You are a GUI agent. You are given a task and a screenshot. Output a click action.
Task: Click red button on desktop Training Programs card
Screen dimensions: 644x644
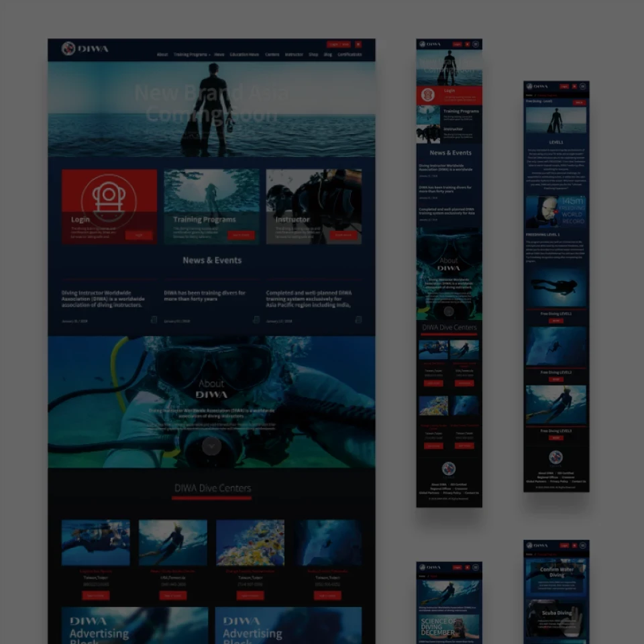[x=241, y=235]
